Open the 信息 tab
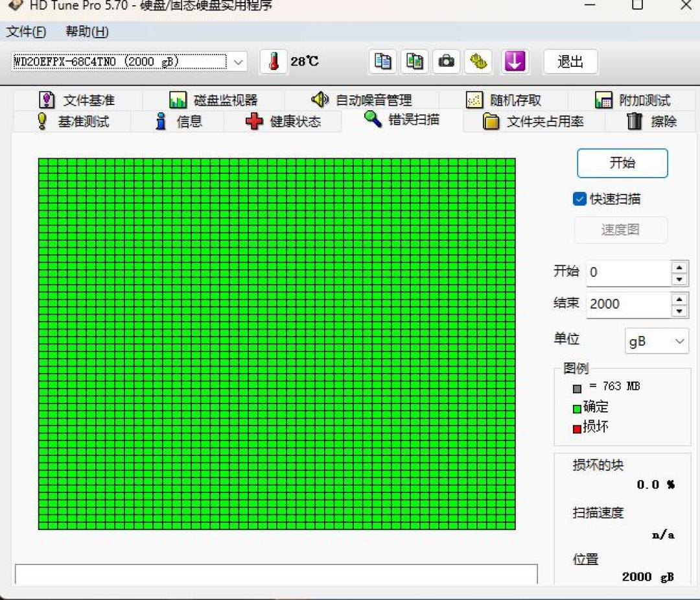Viewport: 700px width, 600px height. (179, 121)
